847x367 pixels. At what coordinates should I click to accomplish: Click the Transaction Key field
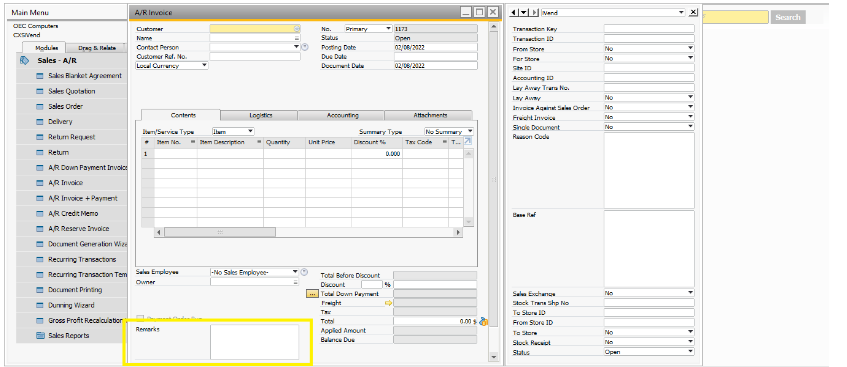pyautogui.click(x=649, y=29)
